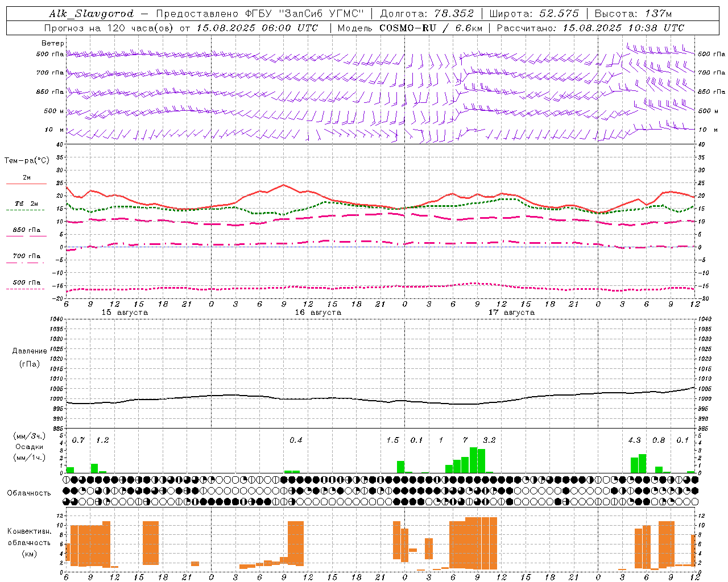Select the Широта: 52.575 value
This screenshot has height=582, width=728.
click(x=534, y=14)
